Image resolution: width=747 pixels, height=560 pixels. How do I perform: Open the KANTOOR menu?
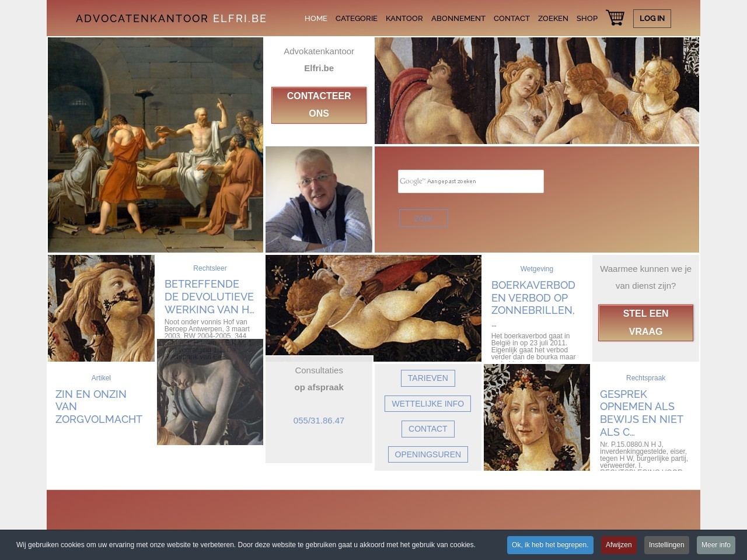point(404,18)
